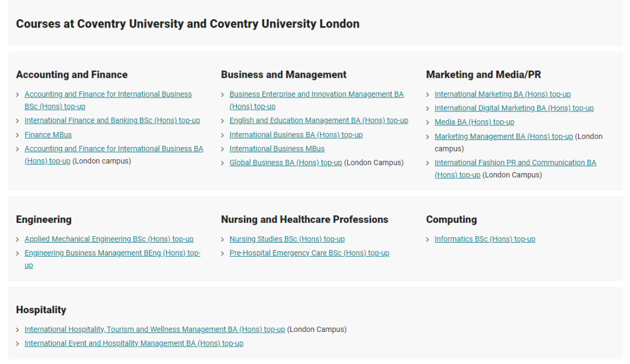Screen dimensions: 630x364
Task: Select International Event and Hospitality Management BA
Action: coord(134,344)
